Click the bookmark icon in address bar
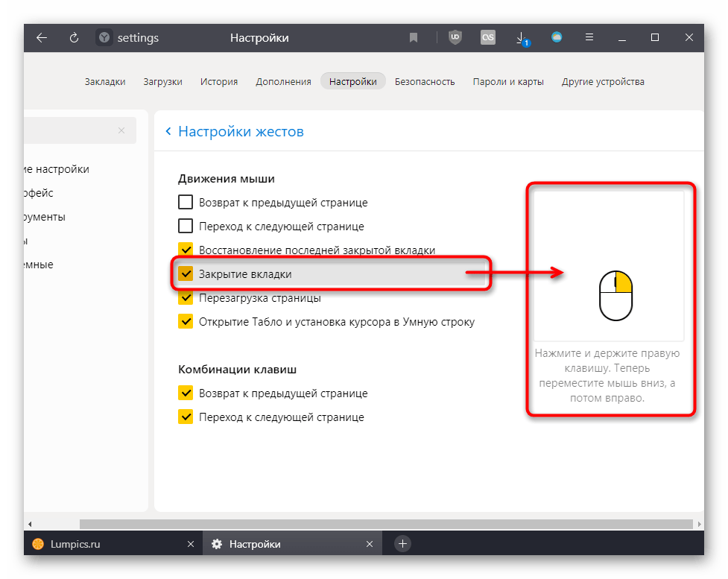728x579 pixels. pos(414,38)
